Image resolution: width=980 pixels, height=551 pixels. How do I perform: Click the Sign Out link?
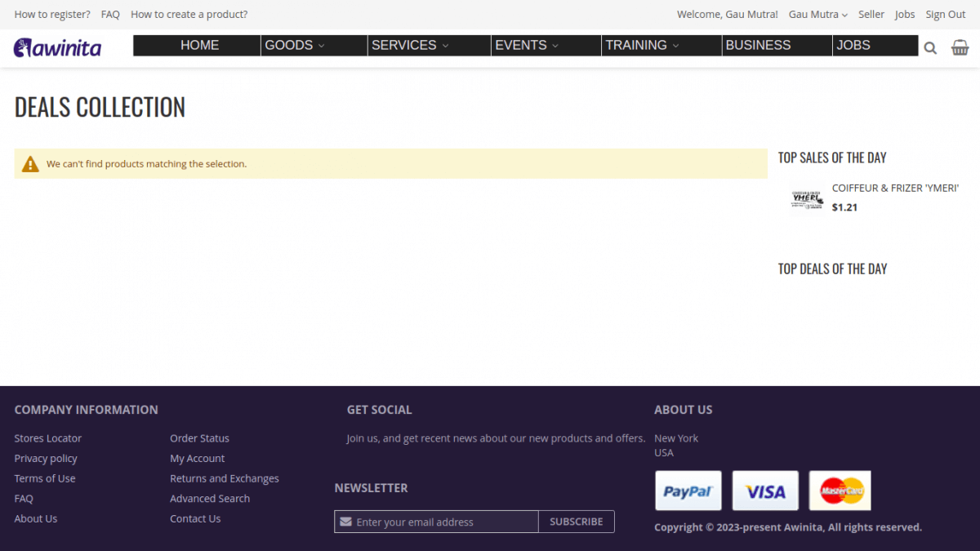pyautogui.click(x=946, y=15)
